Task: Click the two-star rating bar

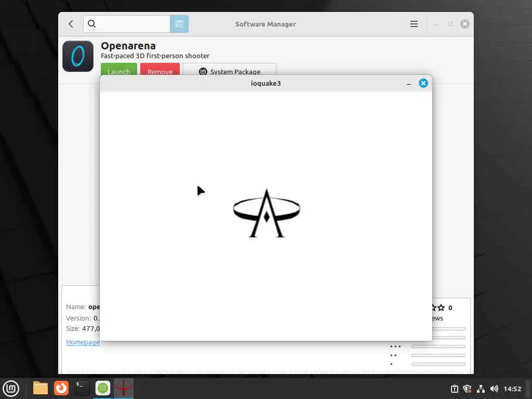Action: [438, 355]
